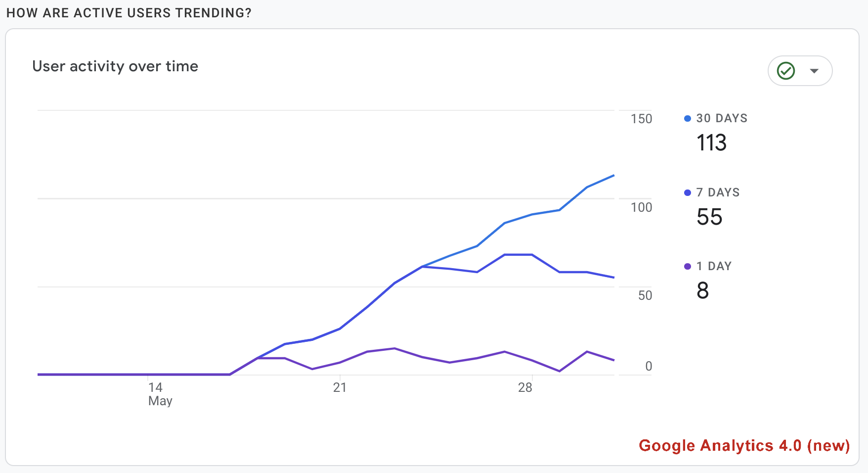Click the 7 DAYS legend dot
Screen dimensions: 868x473
(687, 192)
